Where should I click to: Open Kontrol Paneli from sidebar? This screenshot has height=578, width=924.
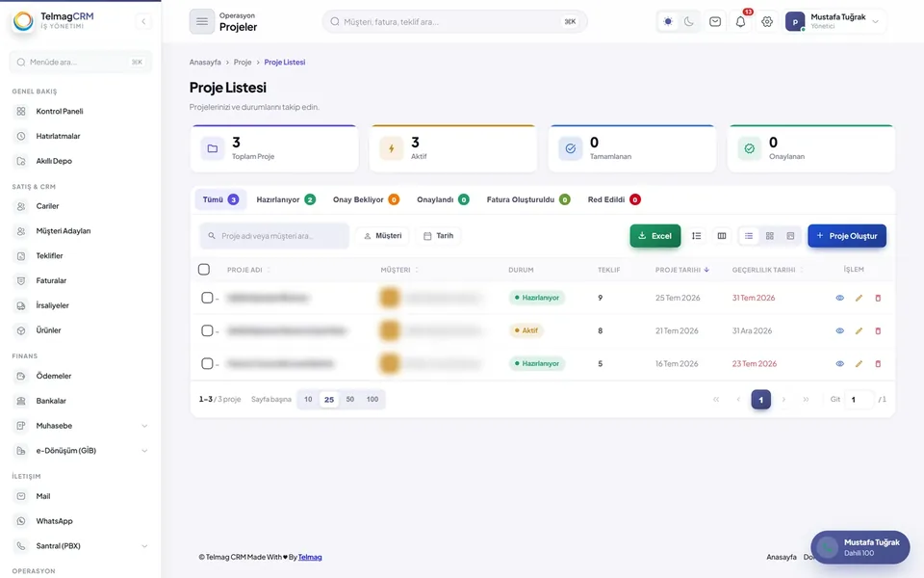81,111
